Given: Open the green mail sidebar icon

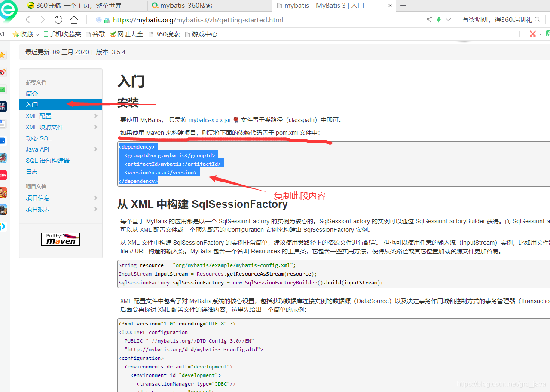Looking at the screenshot, I should (x=3, y=89).
